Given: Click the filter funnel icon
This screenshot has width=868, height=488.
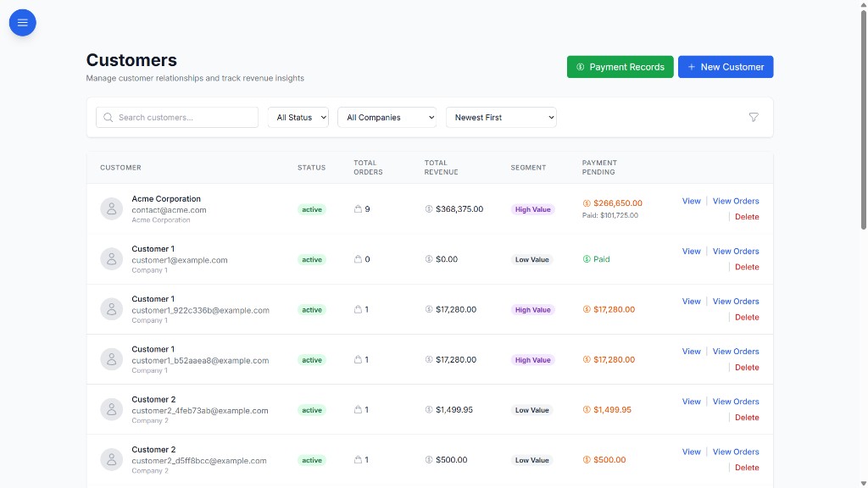Looking at the screenshot, I should [754, 117].
